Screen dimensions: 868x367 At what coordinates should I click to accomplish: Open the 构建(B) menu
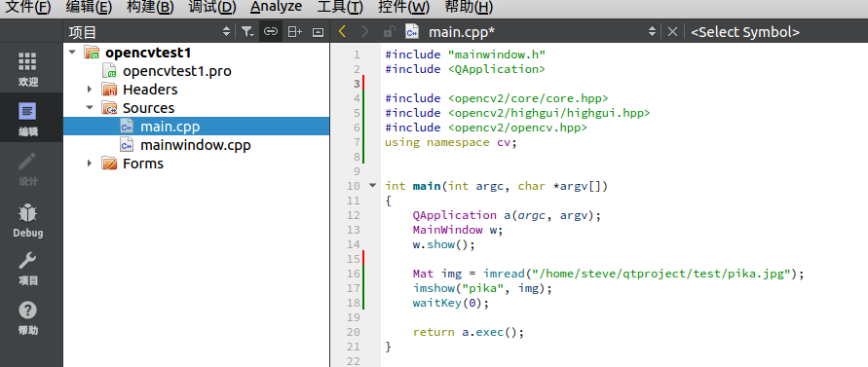pyautogui.click(x=150, y=8)
